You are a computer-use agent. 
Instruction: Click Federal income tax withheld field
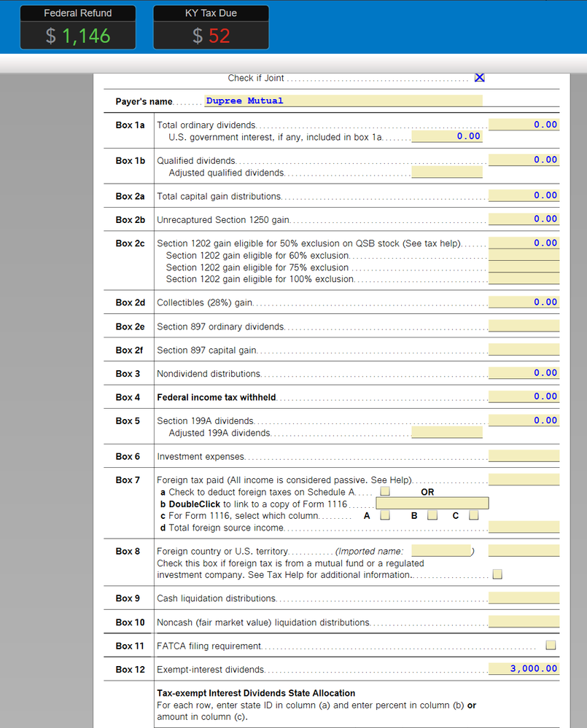524,396
